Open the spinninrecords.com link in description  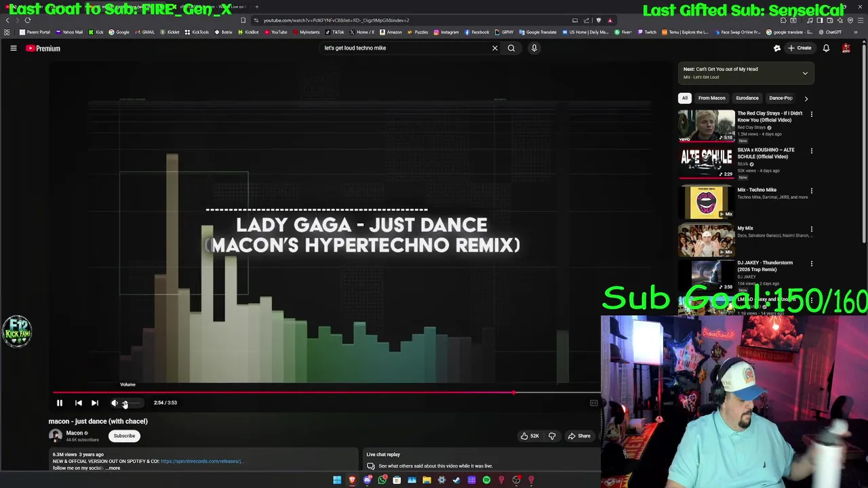coord(201,462)
